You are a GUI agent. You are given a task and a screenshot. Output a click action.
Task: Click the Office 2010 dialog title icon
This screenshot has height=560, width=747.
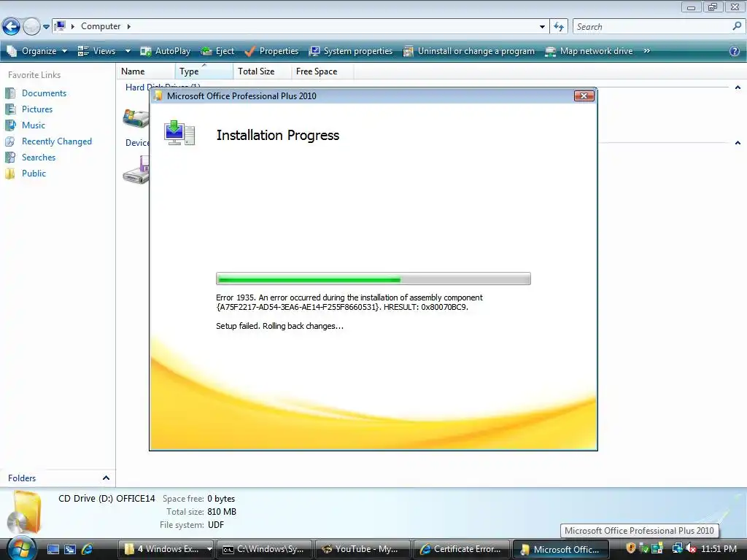(x=158, y=96)
